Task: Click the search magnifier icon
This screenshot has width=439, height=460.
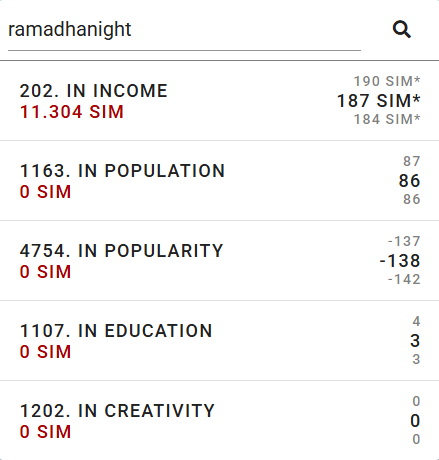Action: pos(402,30)
